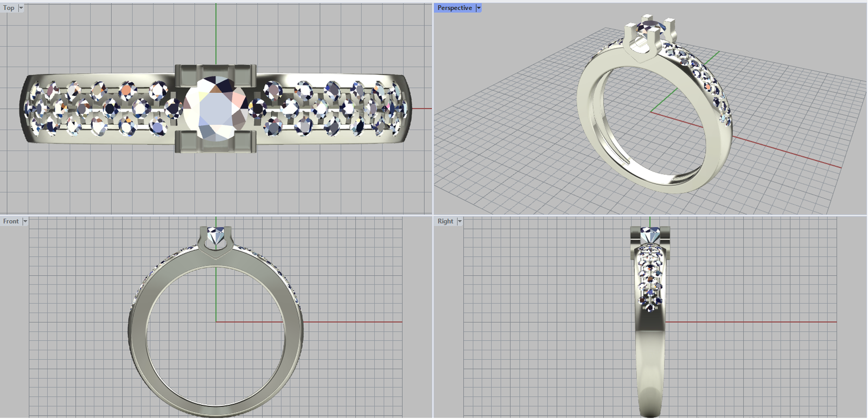Pick the center stone in Perspective view
The height and width of the screenshot is (419, 868).
coord(649,26)
